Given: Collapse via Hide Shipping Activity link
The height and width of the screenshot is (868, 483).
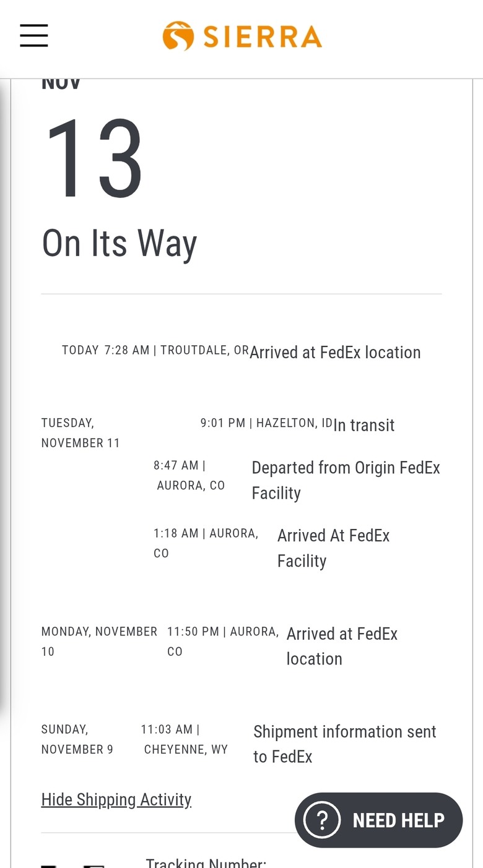Looking at the screenshot, I should pyautogui.click(x=116, y=799).
